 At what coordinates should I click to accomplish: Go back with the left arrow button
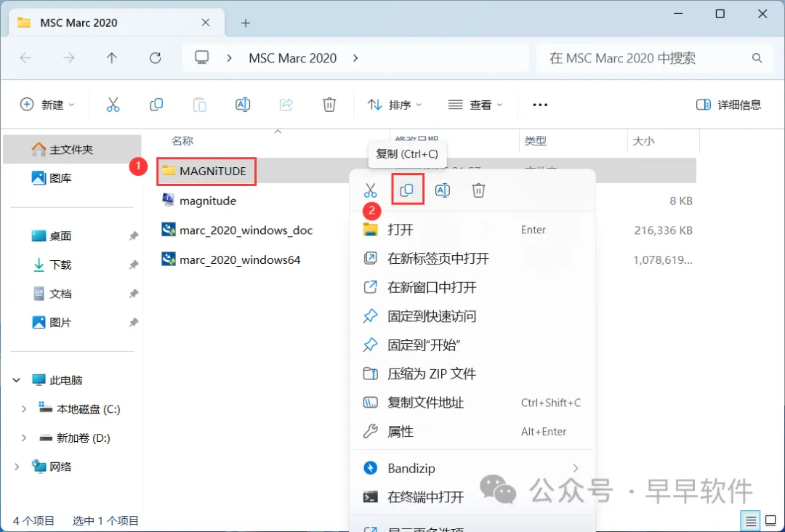pyautogui.click(x=25, y=58)
